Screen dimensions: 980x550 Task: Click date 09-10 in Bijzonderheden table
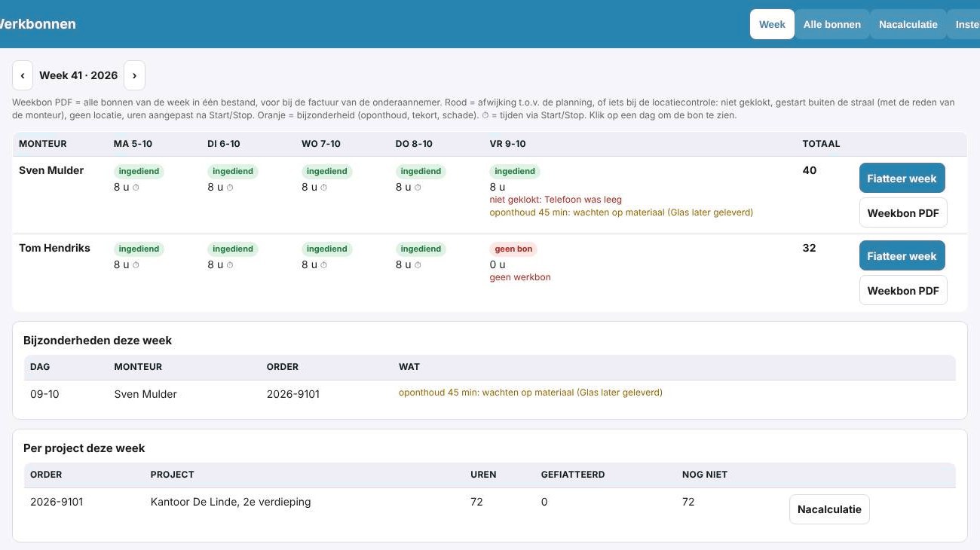click(x=44, y=394)
